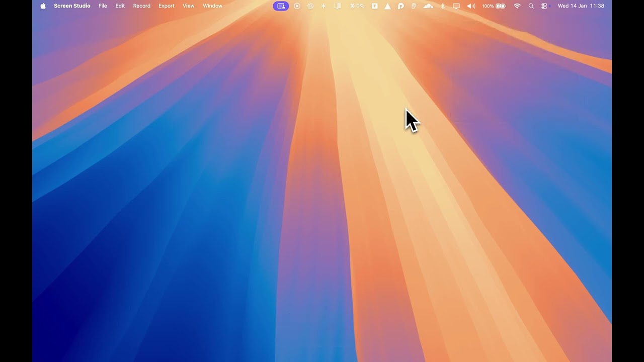Open the sound volume menu
Screen dimensions: 644x362
471,6
